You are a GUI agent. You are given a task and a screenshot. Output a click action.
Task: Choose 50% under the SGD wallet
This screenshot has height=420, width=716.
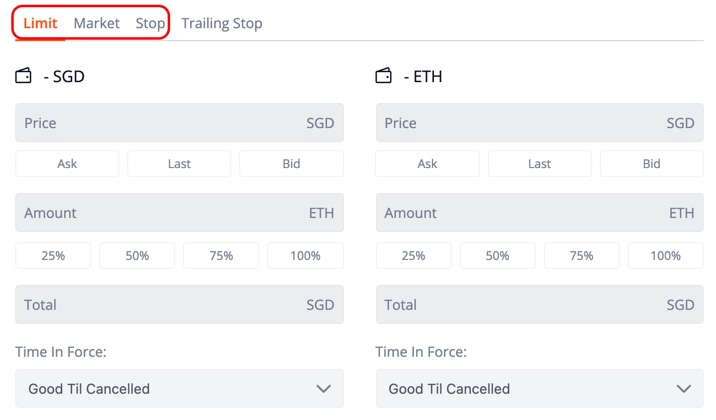pos(137,256)
